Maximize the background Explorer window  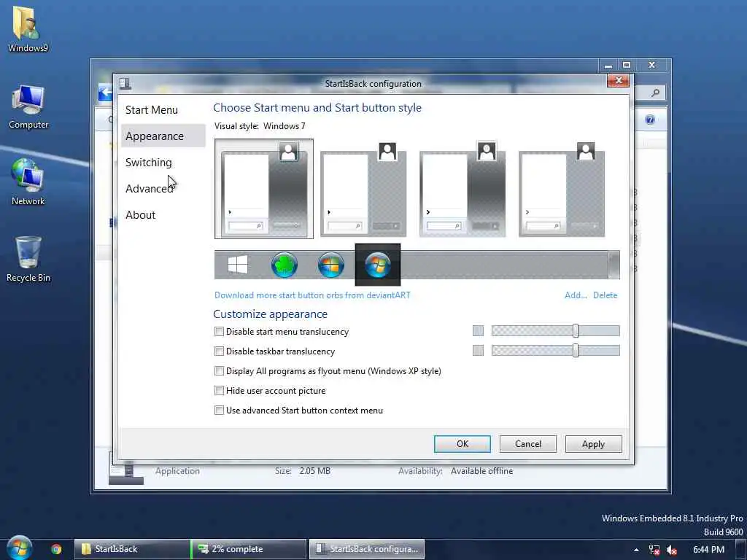(x=627, y=65)
